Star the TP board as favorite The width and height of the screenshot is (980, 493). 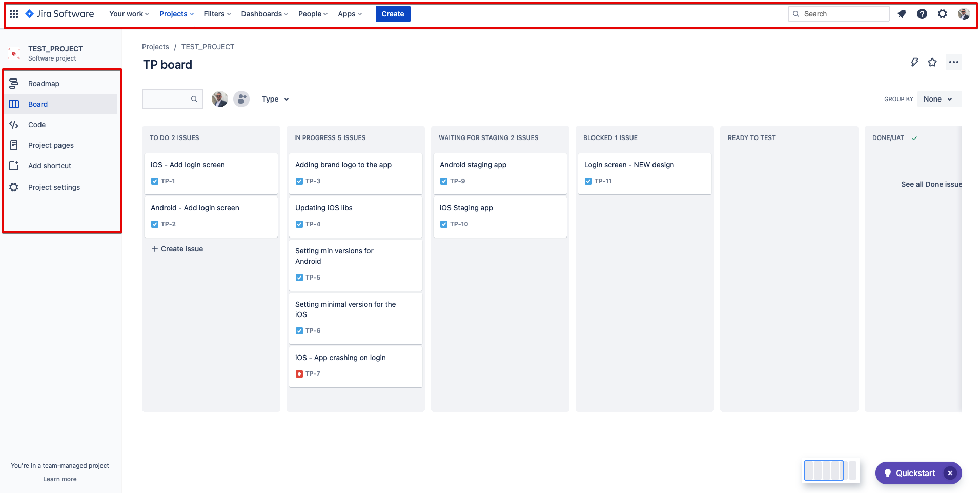pyautogui.click(x=932, y=62)
